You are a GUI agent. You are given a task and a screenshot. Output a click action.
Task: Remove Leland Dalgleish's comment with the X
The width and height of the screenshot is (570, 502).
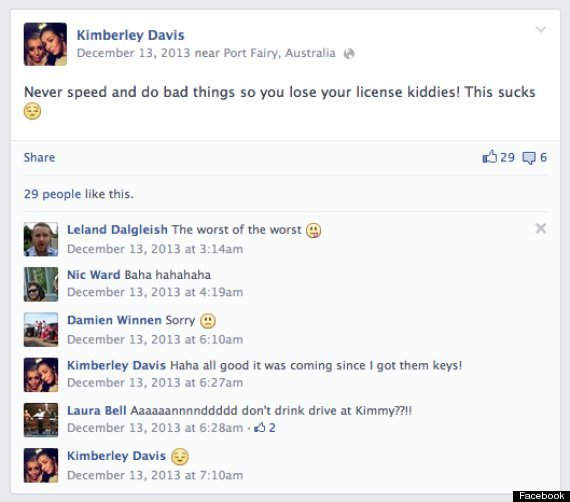pos(541,228)
